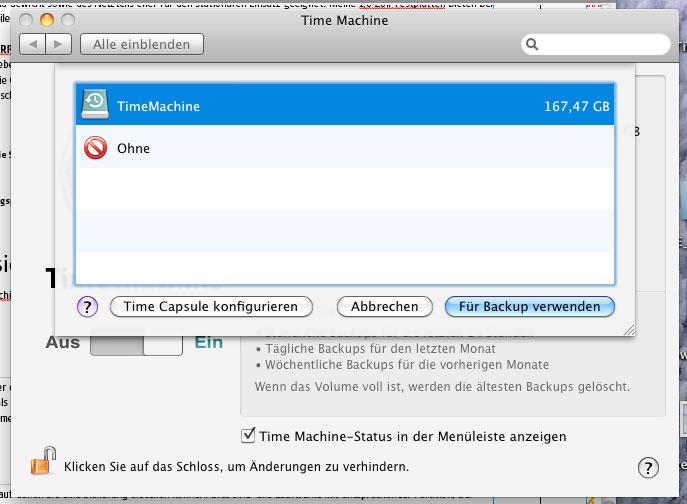
Task: Click the magnifying glass search icon
Action: [532, 44]
